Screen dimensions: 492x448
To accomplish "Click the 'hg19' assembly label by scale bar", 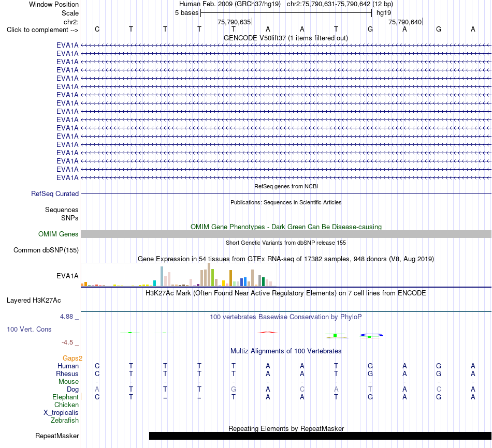I will (383, 13).
